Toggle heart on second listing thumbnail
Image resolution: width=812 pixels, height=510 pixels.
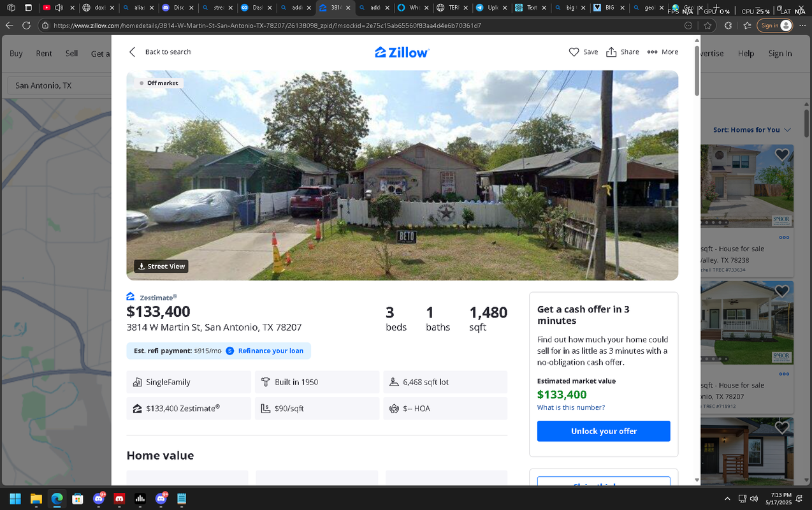782,291
